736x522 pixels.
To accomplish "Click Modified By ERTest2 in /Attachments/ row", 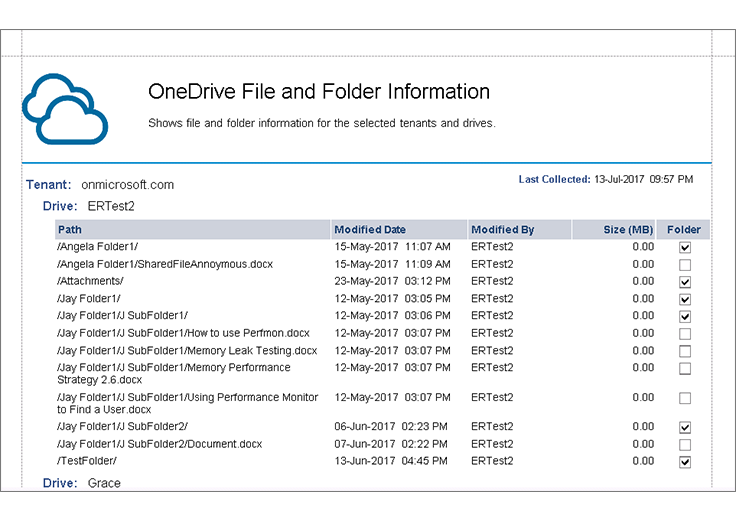I will [x=492, y=281].
